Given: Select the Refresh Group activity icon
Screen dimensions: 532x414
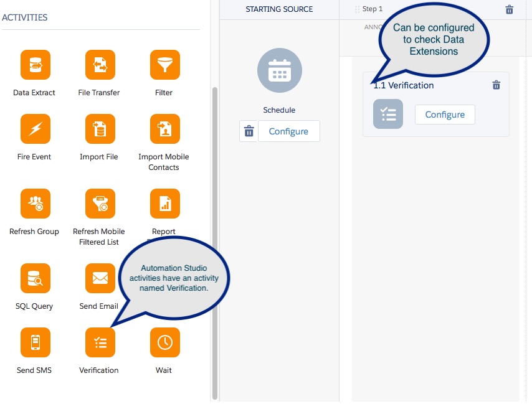Looking at the screenshot, I should (x=36, y=204).
